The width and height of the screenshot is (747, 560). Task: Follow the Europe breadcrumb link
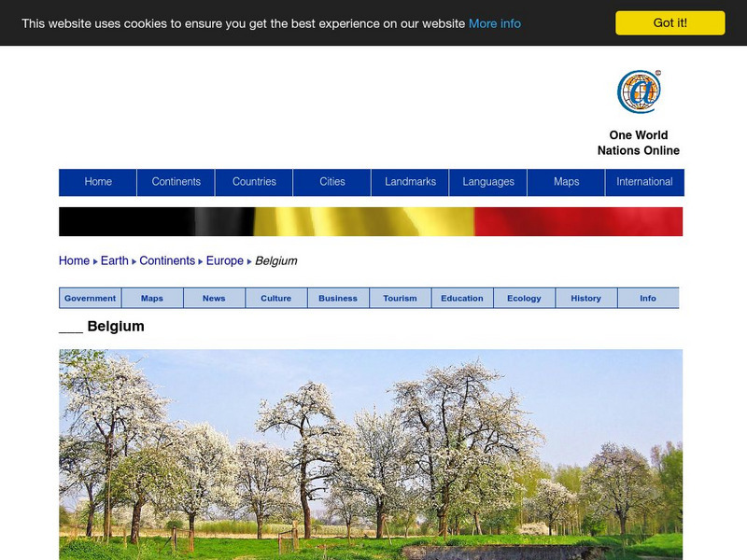pyautogui.click(x=224, y=260)
